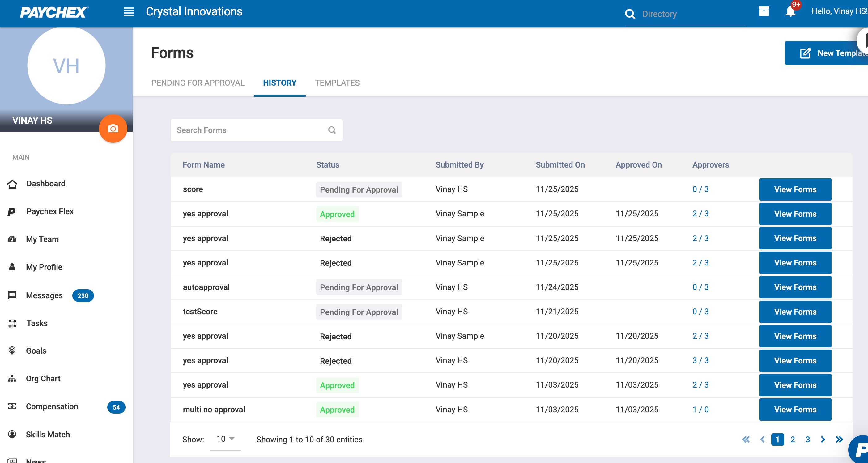The image size is (868, 463).
Task: Open Org Chart in the sidebar
Action: tap(43, 378)
